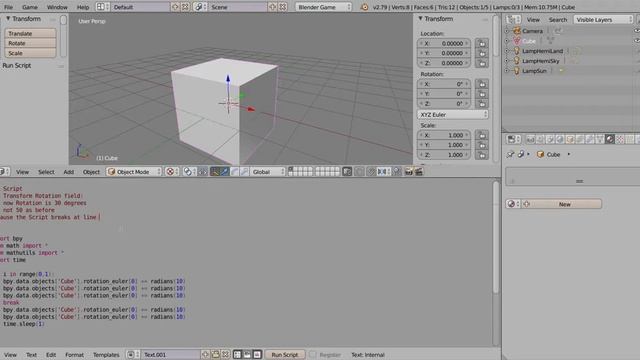
Task: Lock the Location Y value
Action: point(482,53)
